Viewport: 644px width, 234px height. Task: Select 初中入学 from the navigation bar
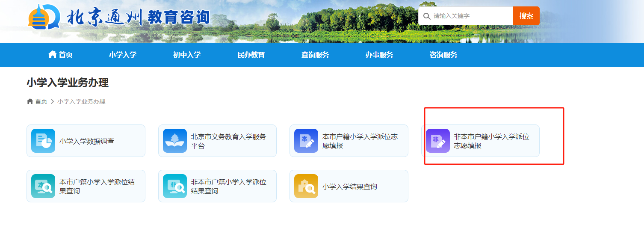click(187, 55)
